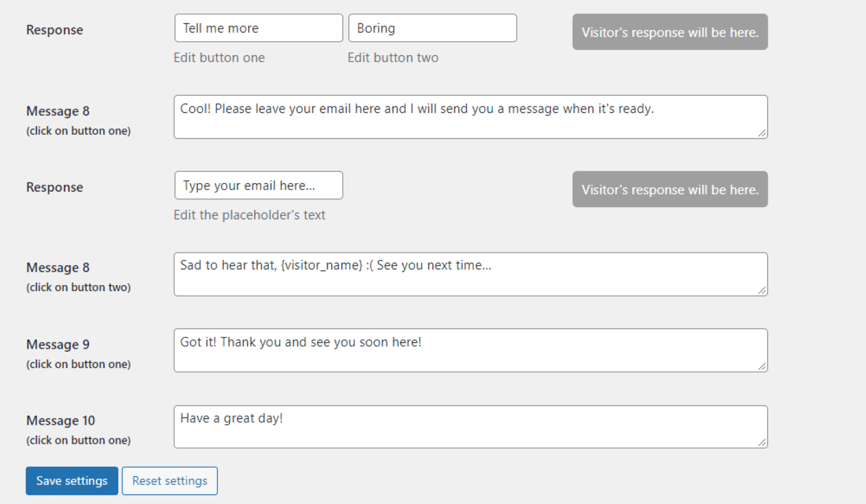Select the 'Sad to hear that' message box
Screen dimensions: 866x504
470,274
